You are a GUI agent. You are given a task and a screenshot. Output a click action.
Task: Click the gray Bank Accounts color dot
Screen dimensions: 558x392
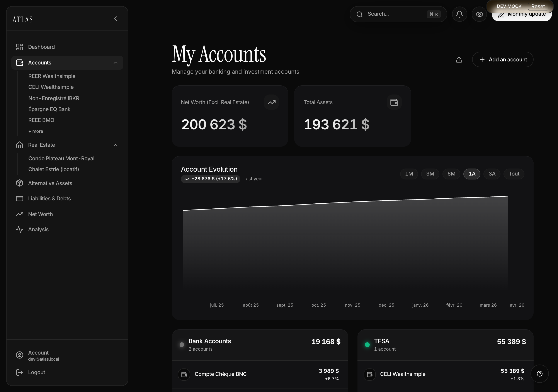[182, 345]
